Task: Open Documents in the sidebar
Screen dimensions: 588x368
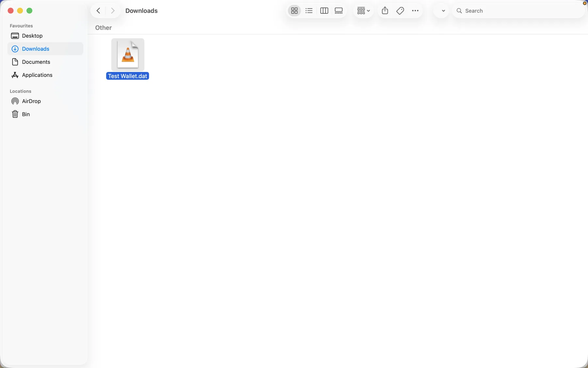Action: 45,62
